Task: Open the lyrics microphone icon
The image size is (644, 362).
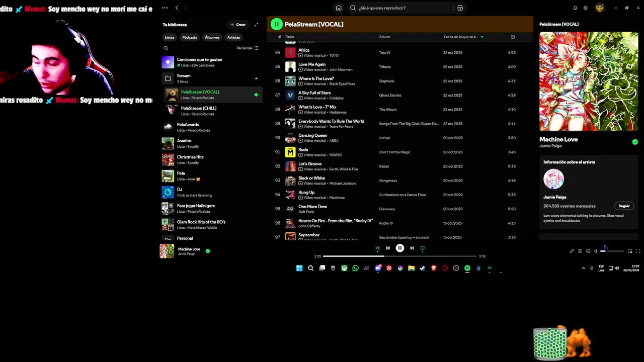Action: 572,251
